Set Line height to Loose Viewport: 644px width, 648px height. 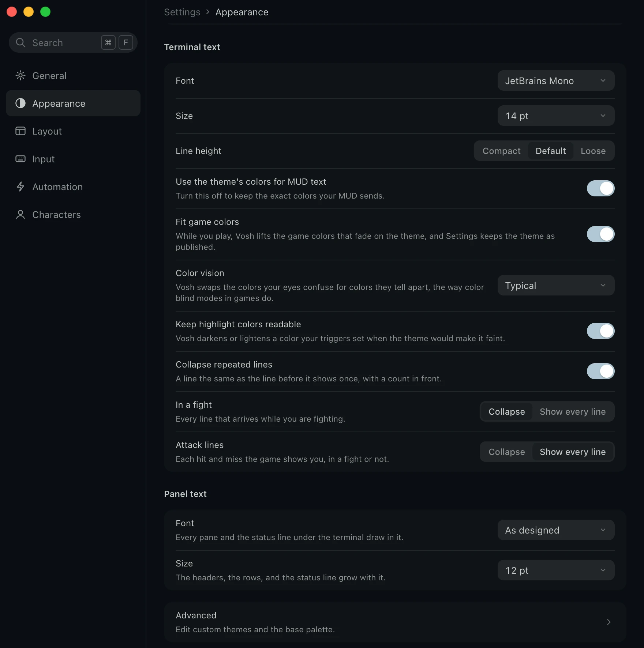click(x=593, y=151)
